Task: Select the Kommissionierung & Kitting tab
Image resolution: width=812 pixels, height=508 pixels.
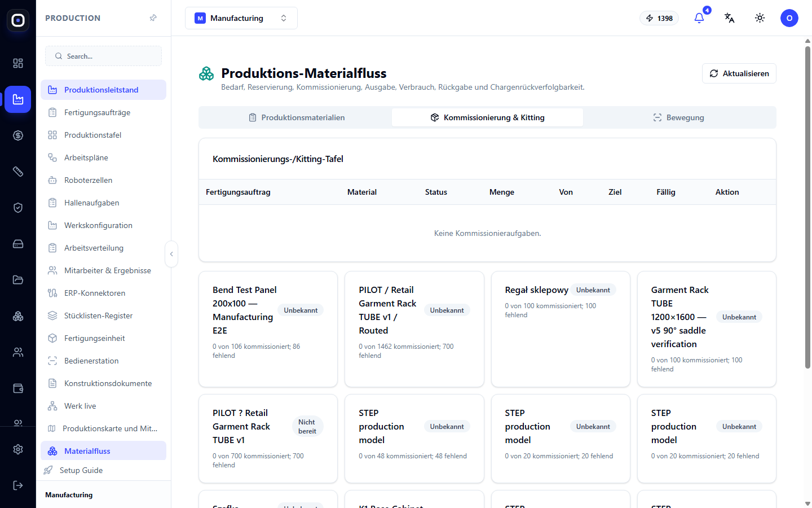Action: (488, 117)
